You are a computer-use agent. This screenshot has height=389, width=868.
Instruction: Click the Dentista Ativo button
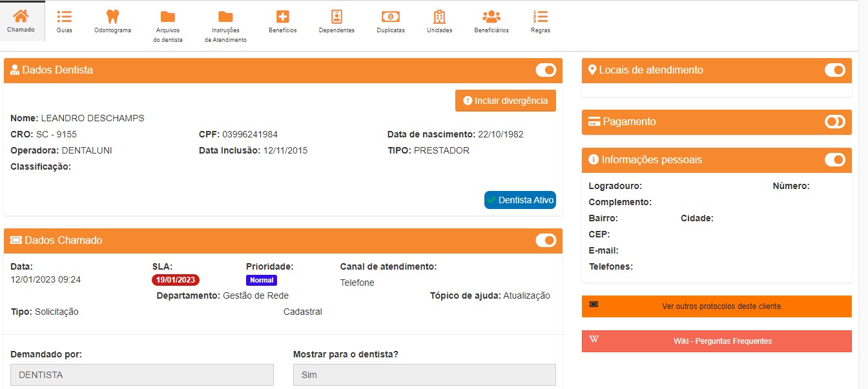[520, 200]
